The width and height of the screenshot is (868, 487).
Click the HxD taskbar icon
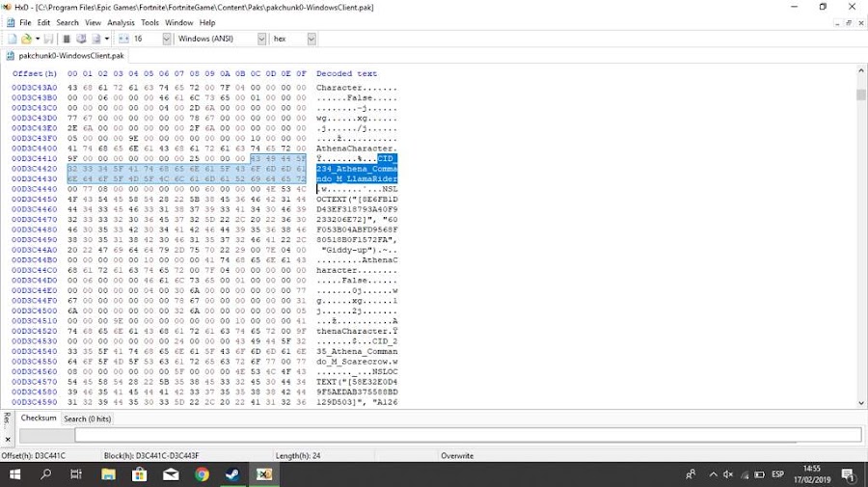tap(264, 474)
